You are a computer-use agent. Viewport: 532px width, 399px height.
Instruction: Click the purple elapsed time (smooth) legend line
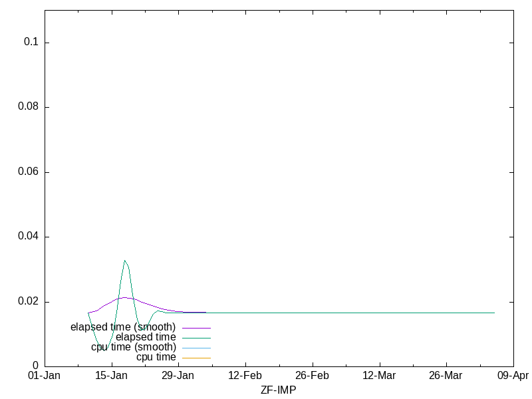196,328
